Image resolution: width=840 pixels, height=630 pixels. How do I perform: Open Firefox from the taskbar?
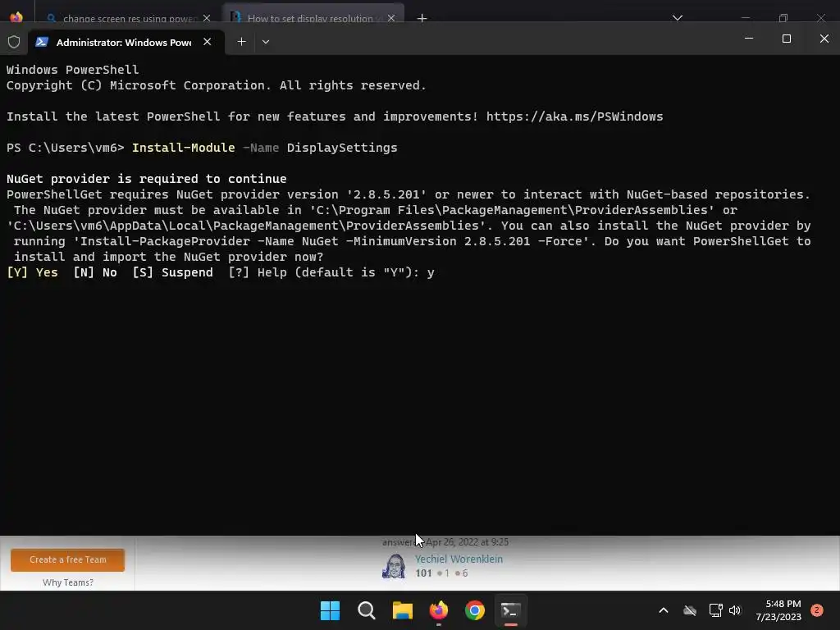[x=439, y=610]
